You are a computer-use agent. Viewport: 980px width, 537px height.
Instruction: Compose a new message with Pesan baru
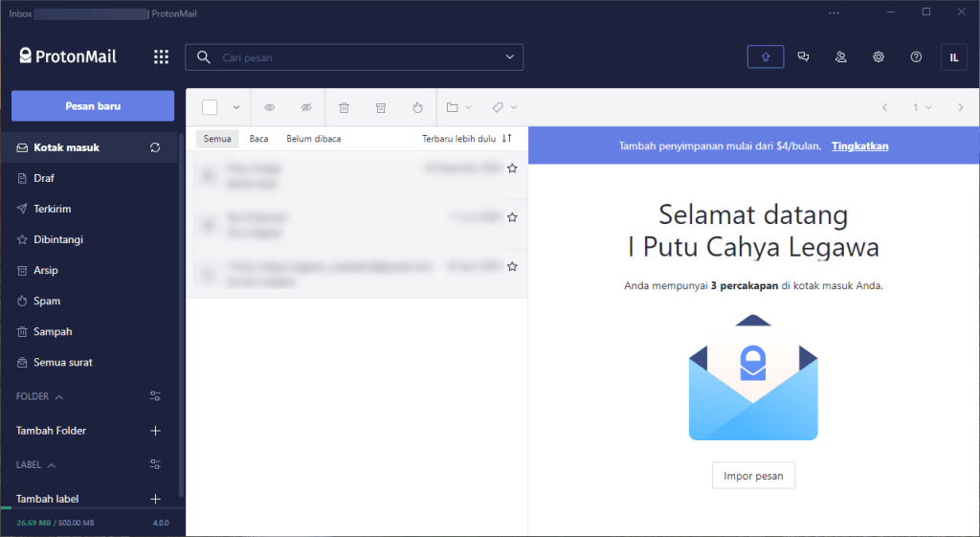coord(93,105)
